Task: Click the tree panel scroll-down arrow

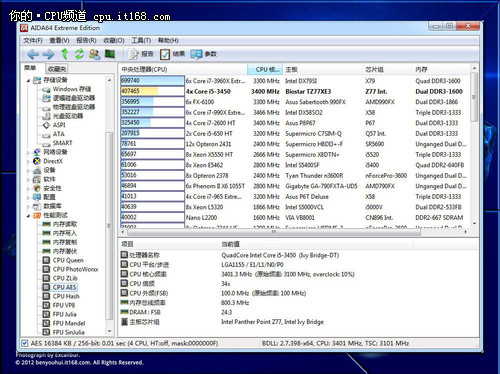Action: pyautogui.click(x=109, y=332)
